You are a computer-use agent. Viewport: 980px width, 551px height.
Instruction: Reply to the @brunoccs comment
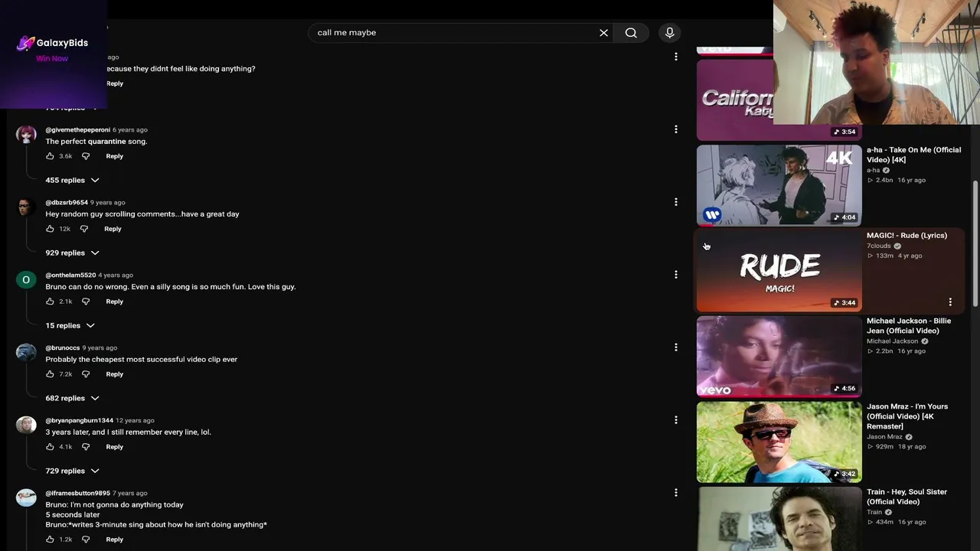click(x=114, y=374)
